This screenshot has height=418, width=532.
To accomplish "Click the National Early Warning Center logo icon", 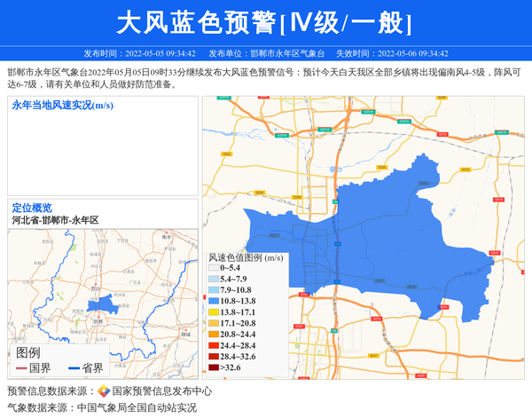I will pos(104,391).
